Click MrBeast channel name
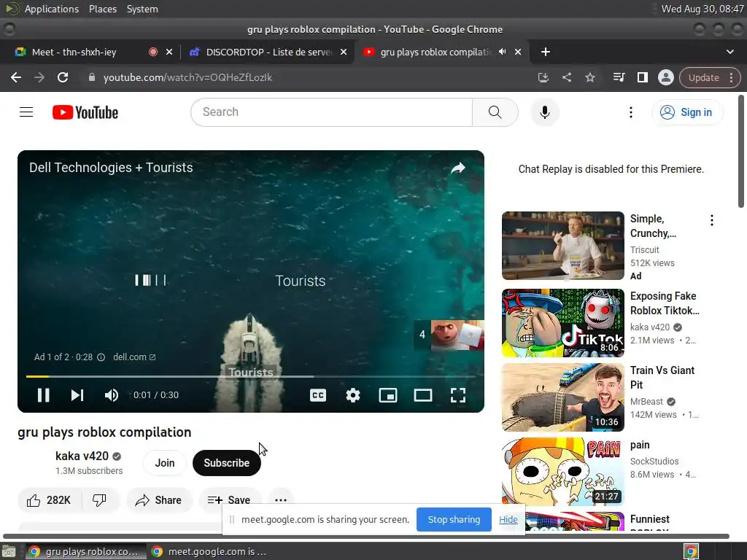Image resolution: width=747 pixels, height=560 pixels. [646, 402]
